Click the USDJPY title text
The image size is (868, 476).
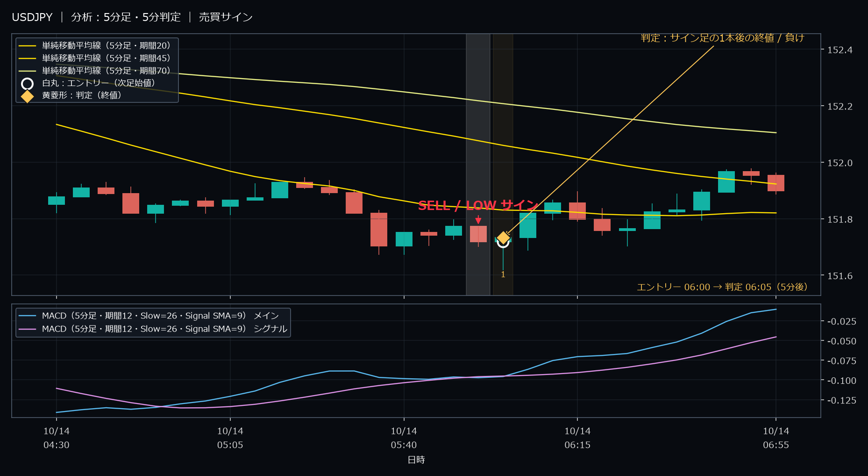coord(32,17)
